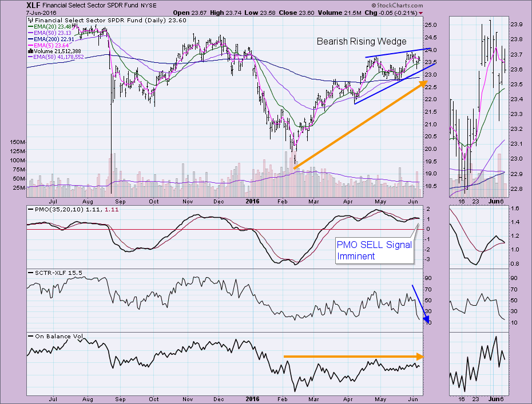Click the 23.2 label on the zoom panel axis
532x404 pixels.
coord(516,129)
